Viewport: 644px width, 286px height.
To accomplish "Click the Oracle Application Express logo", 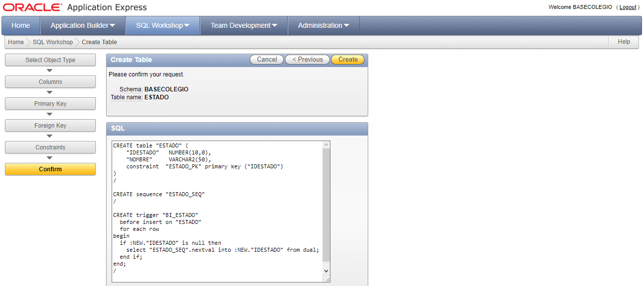I will tap(74, 7).
